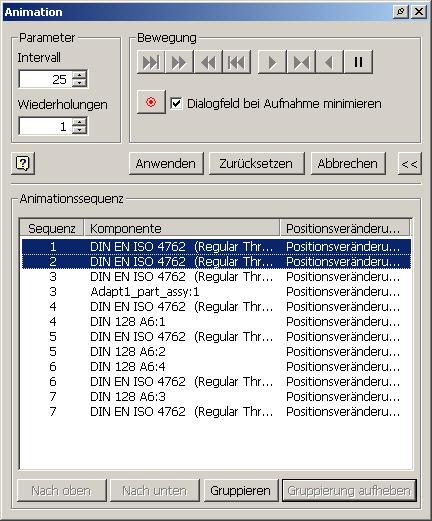432x521 pixels.
Task: Pause the animation playback
Action: [x=358, y=62]
